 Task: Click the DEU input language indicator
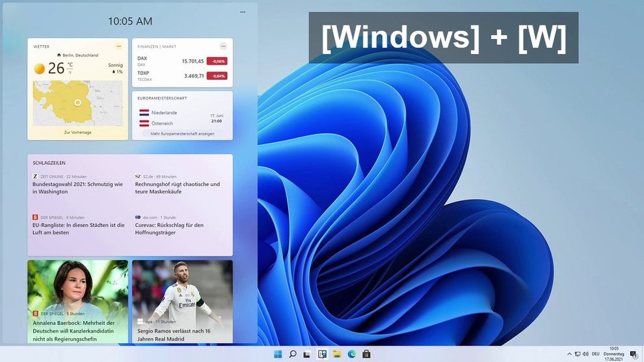click(x=595, y=354)
